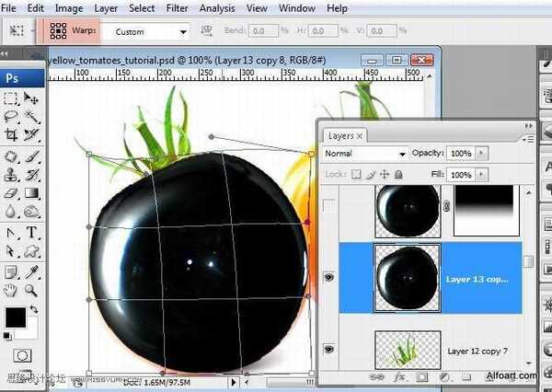Activate the Crop tool

[11, 136]
